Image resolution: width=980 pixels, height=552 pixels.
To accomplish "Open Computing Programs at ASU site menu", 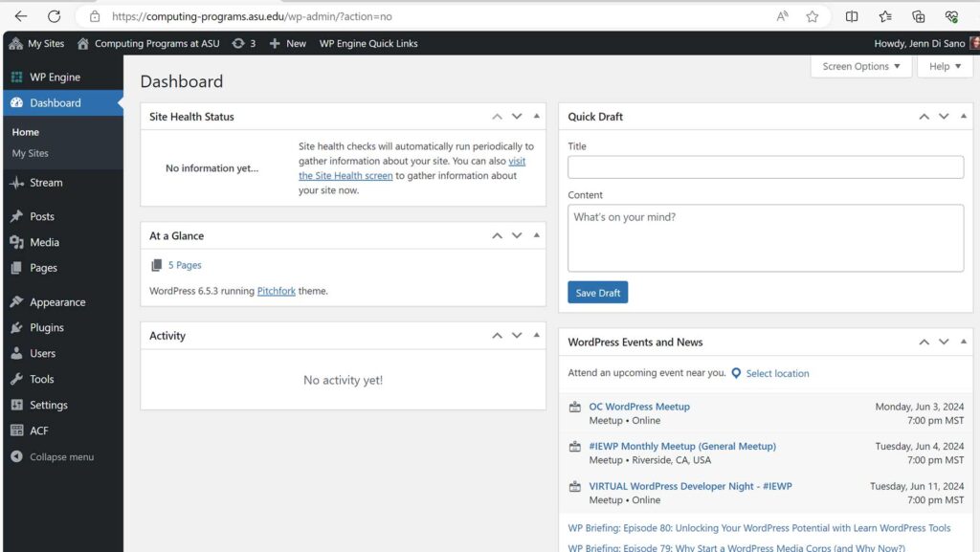I will click(x=148, y=43).
